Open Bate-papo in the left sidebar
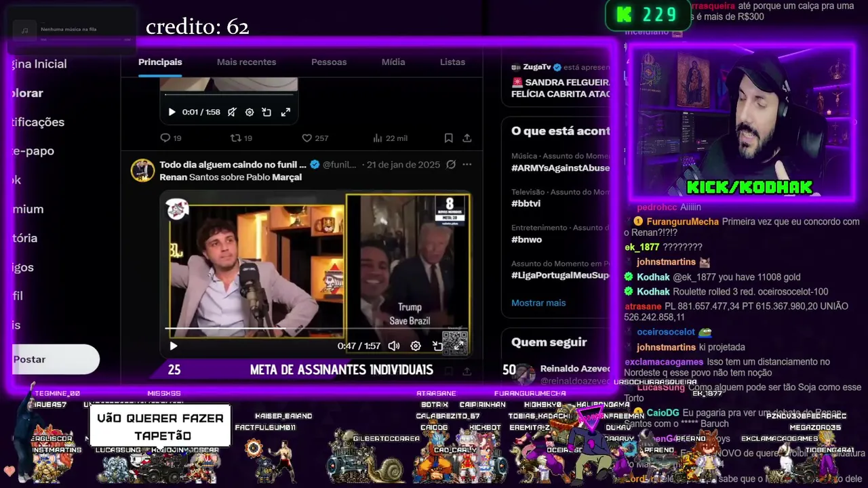This screenshot has height=488, width=868. point(33,151)
